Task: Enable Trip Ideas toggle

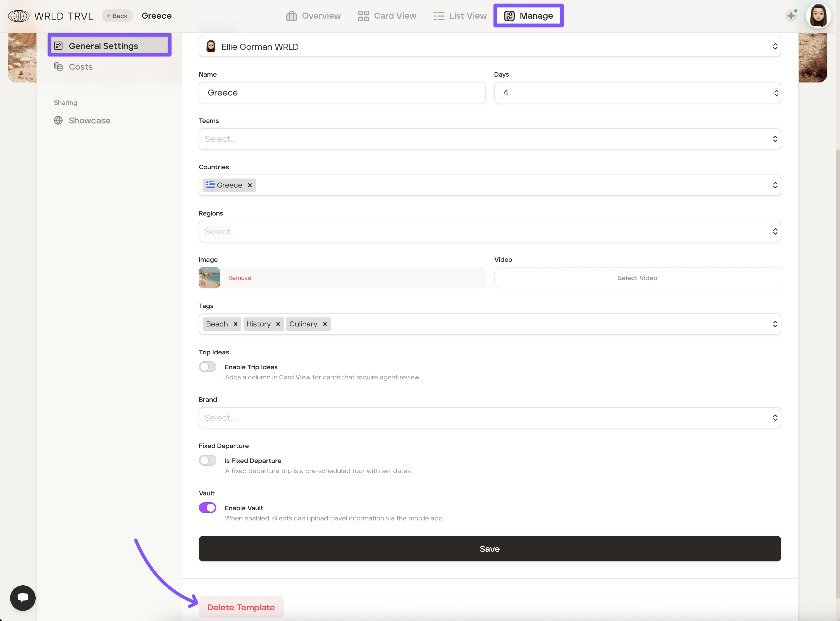Action: click(208, 367)
